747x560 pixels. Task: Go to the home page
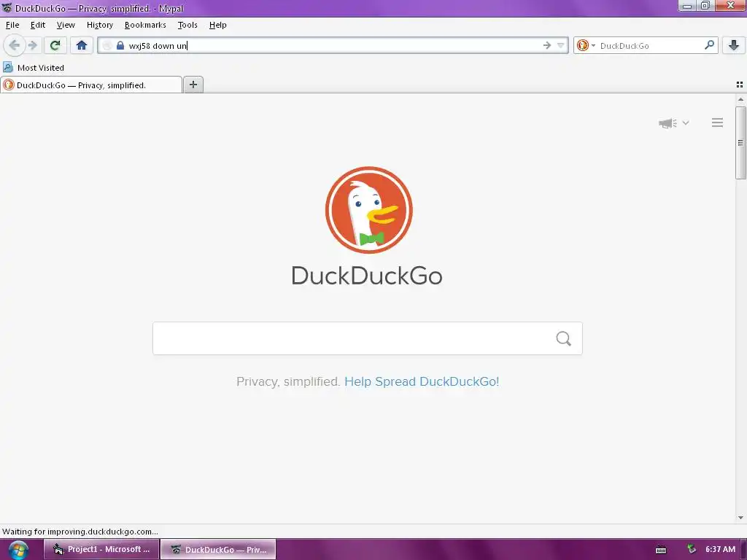pyautogui.click(x=82, y=45)
